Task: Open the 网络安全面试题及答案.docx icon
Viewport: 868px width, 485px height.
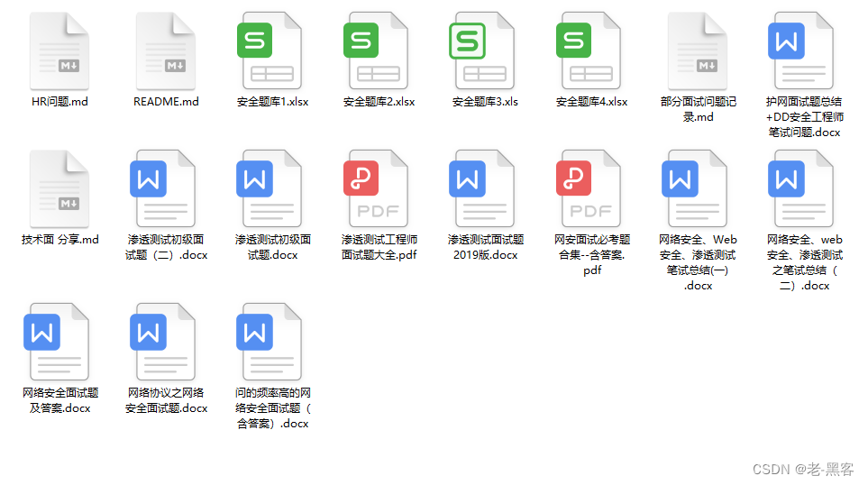Action: tap(57, 343)
